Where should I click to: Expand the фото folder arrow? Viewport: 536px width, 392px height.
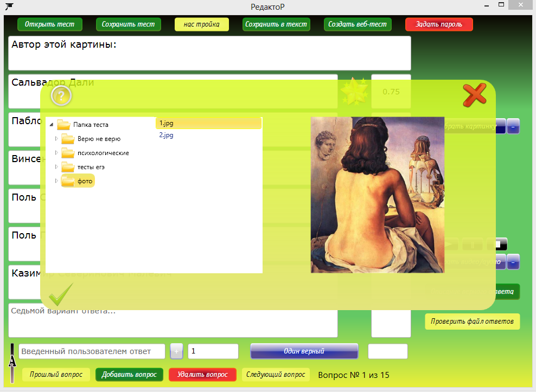(56, 181)
